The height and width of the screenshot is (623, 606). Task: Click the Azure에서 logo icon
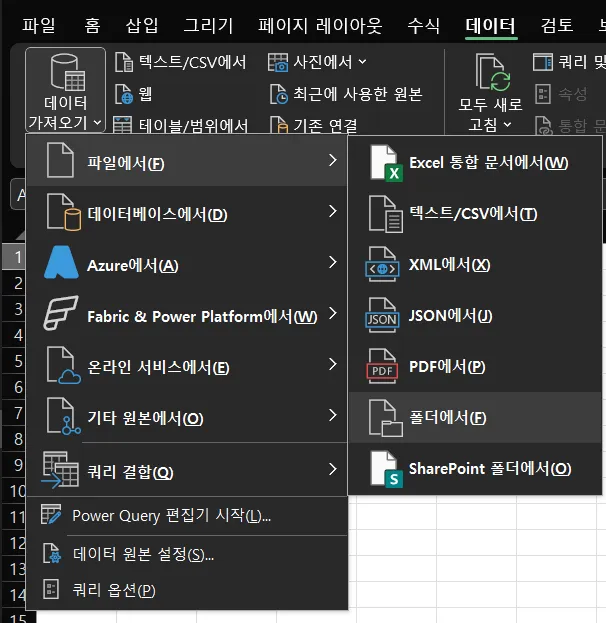coord(61,265)
